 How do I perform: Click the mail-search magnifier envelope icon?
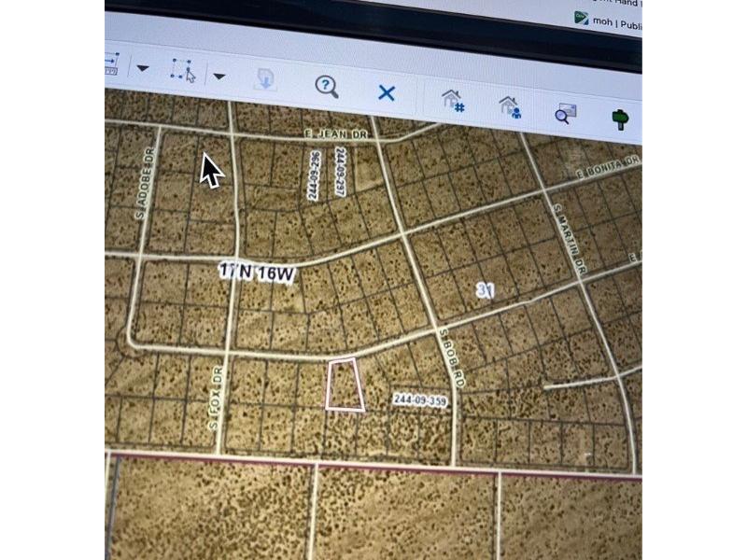(565, 114)
